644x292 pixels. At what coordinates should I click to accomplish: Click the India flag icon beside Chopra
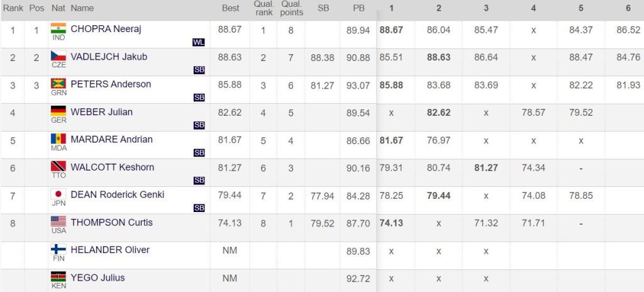coord(58,28)
